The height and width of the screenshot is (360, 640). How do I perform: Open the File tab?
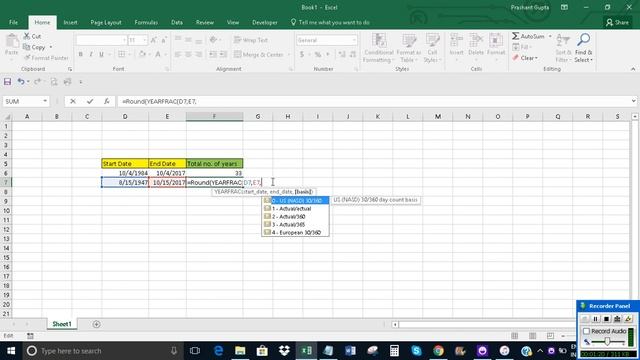coord(13,22)
